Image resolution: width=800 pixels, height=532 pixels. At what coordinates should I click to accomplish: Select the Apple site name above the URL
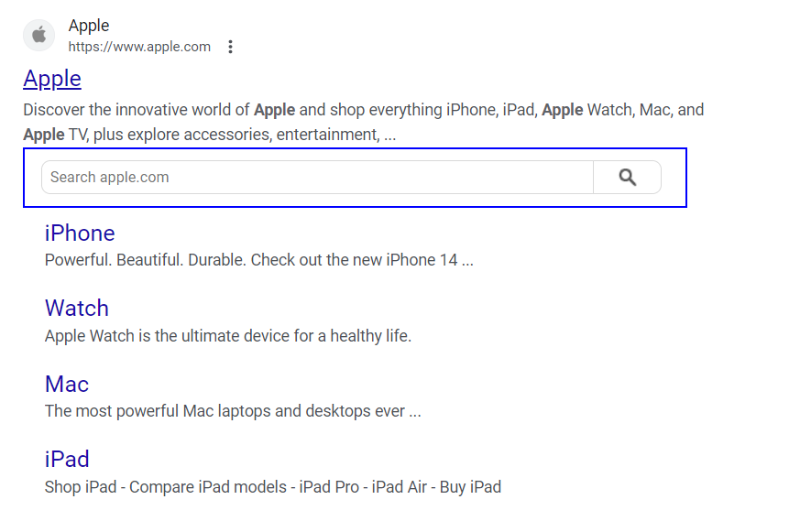click(x=89, y=26)
